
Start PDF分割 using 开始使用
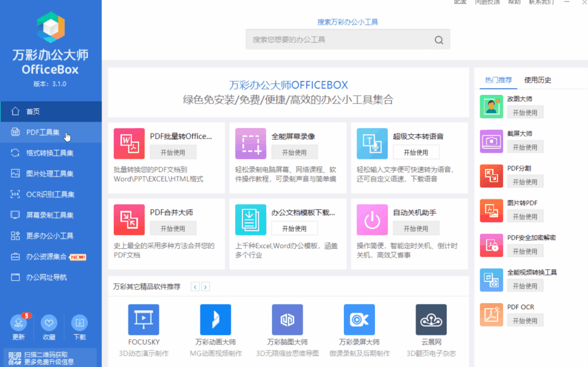(x=525, y=182)
